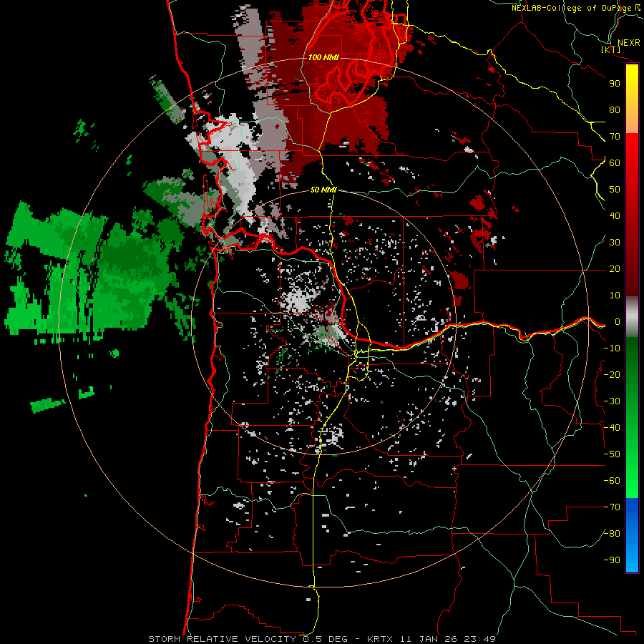Viewport: 644px width, 644px height.
Task: Click the KT units label above color scale
Action: pyautogui.click(x=611, y=49)
